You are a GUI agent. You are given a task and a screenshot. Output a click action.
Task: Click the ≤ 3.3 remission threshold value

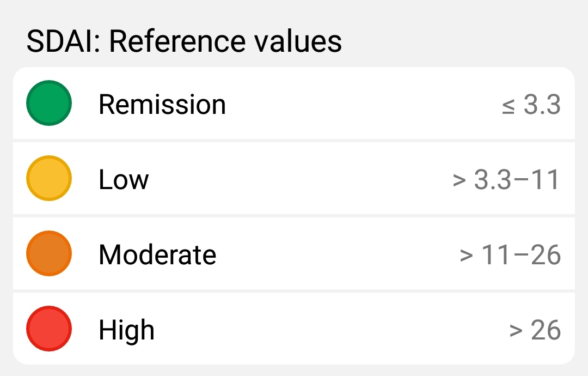[x=531, y=104]
